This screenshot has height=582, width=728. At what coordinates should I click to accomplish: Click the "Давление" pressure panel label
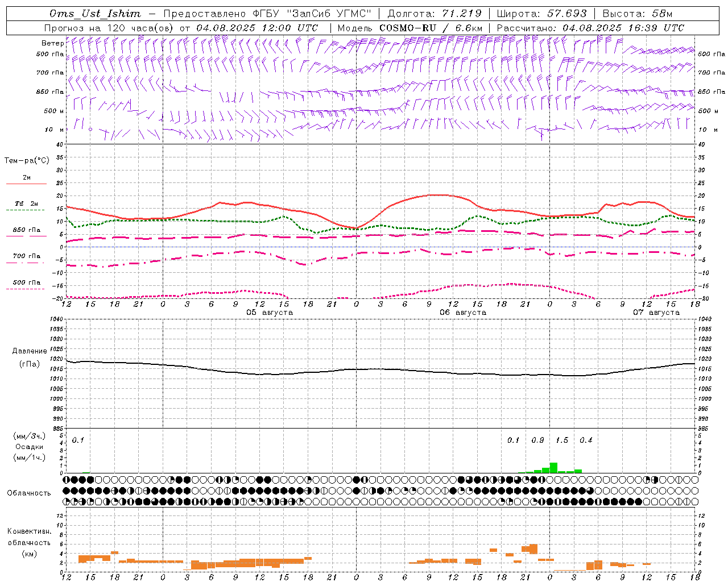28,351
